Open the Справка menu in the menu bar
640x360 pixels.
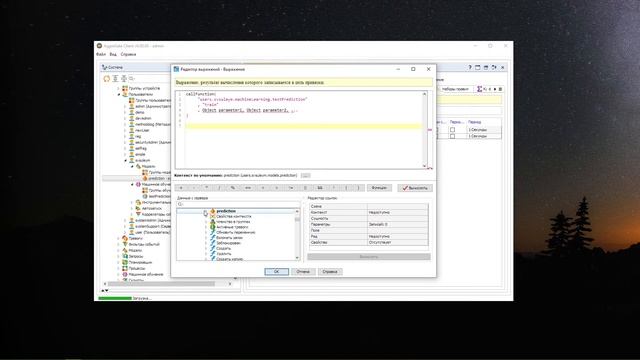tap(128, 54)
